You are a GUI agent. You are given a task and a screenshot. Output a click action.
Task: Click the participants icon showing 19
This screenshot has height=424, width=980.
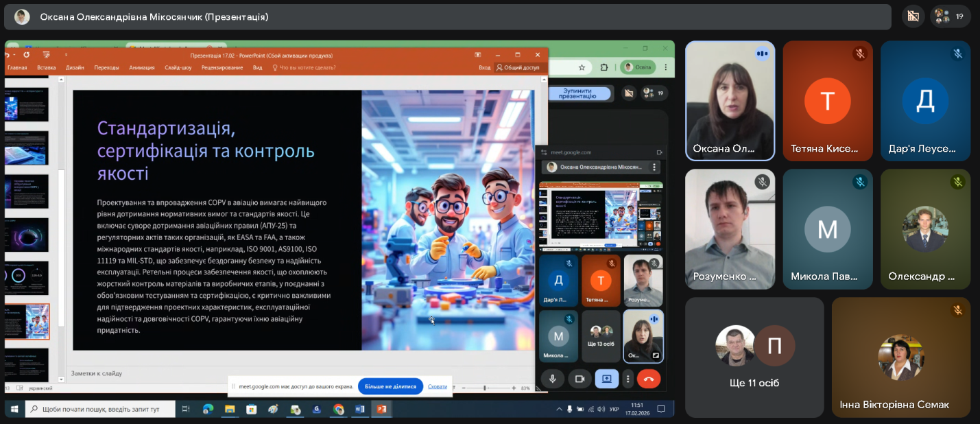click(x=950, y=16)
